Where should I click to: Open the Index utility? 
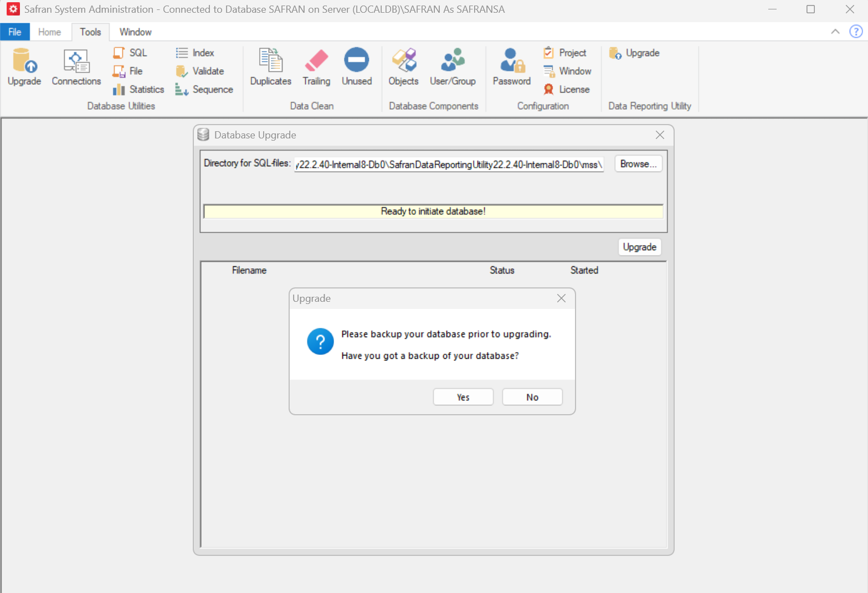tap(195, 53)
